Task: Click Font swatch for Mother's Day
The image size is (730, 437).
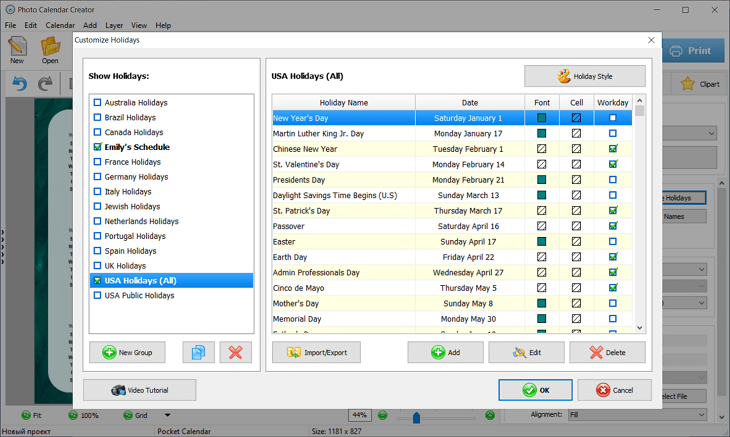Action: click(541, 303)
